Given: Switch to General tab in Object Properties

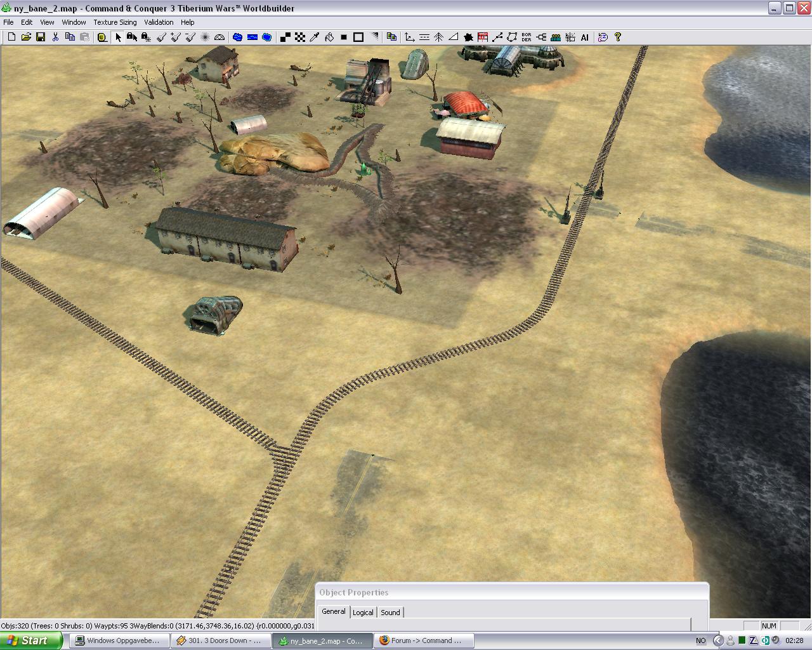Looking at the screenshot, I should coord(334,611).
